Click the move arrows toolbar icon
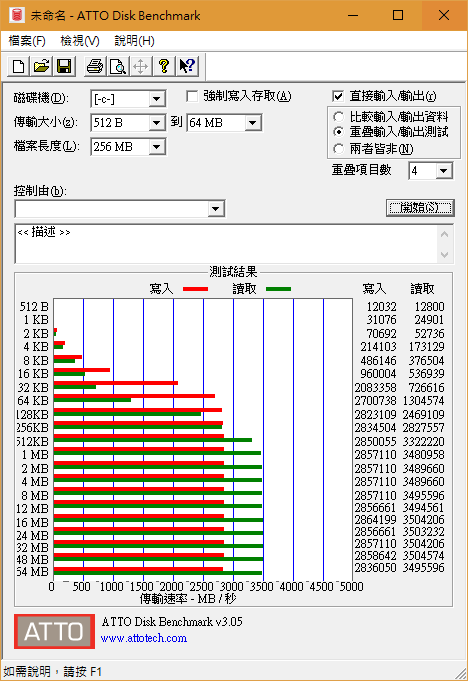Viewport: 468px width, 681px height. [141, 66]
